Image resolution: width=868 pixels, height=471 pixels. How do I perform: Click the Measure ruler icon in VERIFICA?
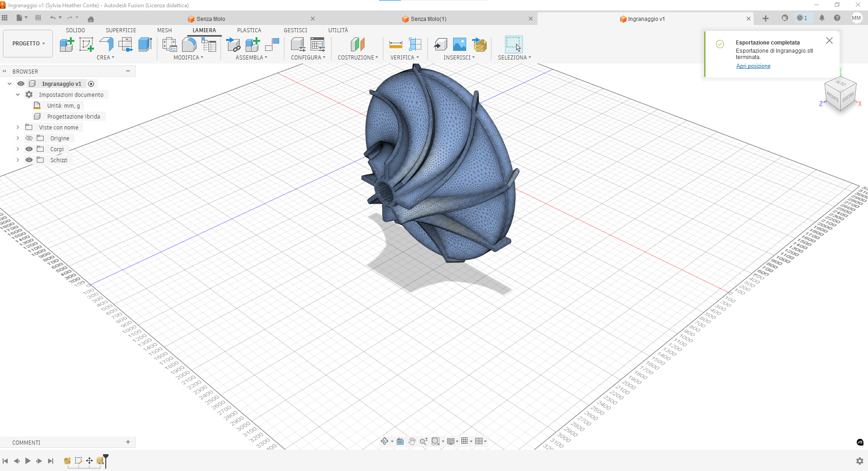click(x=395, y=45)
